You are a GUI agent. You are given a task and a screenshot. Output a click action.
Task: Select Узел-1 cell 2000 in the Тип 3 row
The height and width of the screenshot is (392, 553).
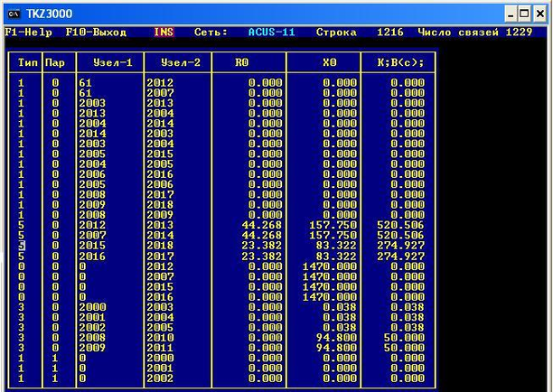pyautogui.click(x=92, y=307)
